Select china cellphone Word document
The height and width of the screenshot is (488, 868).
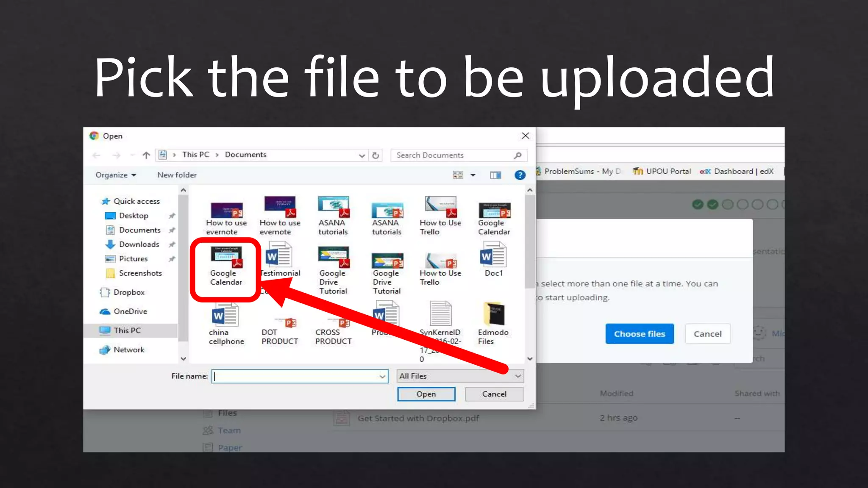coord(226,324)
